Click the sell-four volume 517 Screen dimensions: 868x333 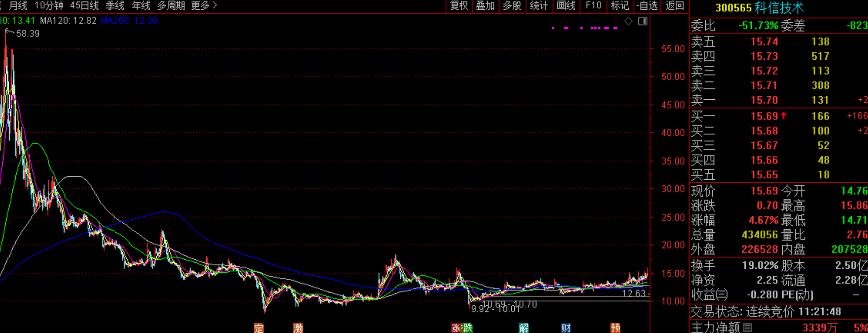coord(820,56)
